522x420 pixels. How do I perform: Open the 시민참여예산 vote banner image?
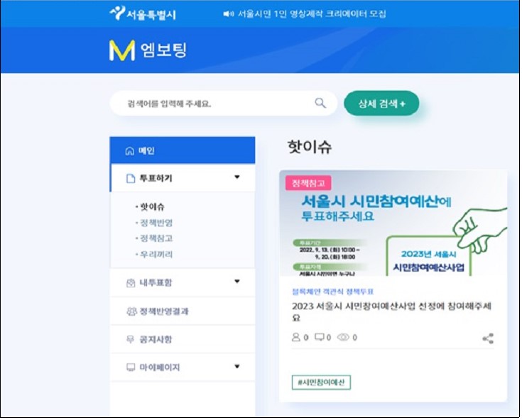(x=393, y=223)
